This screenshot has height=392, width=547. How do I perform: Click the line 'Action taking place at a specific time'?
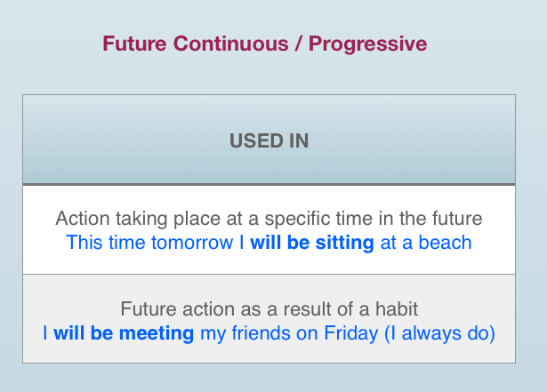coord(269,219)
